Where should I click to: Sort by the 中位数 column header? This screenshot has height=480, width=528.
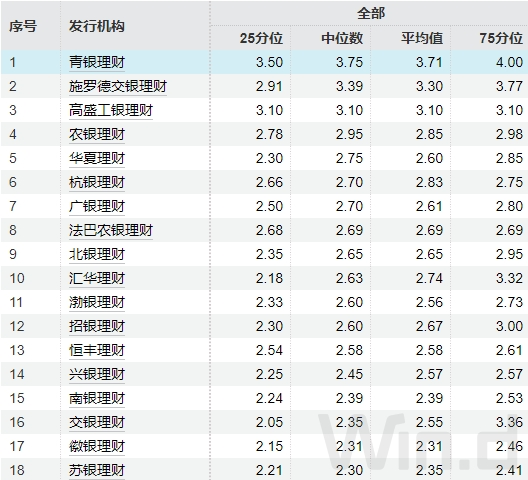(342, 38)
